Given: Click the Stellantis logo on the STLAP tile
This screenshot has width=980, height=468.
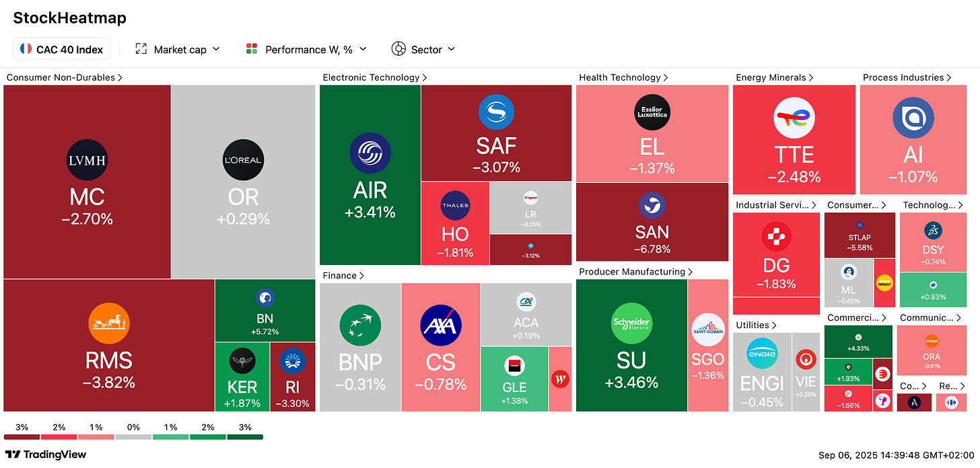Looking at the screenshot, I should (x=860, y=225).
